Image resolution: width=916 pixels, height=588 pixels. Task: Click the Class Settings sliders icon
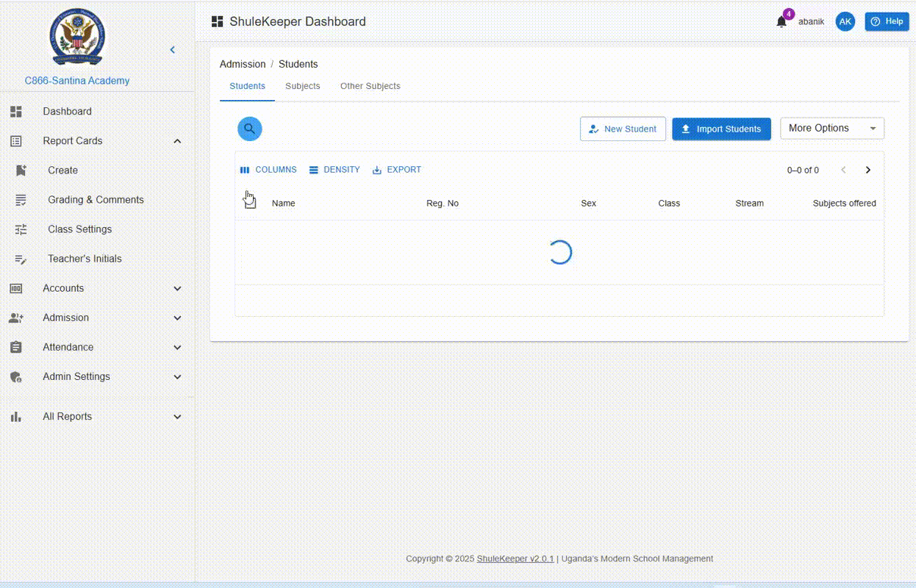(21, 229)
